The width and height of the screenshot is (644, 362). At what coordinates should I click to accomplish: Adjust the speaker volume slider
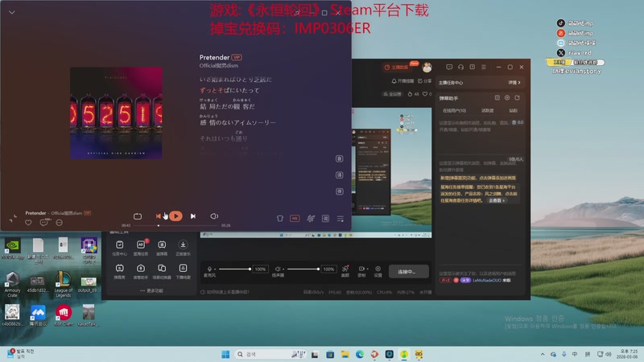pos(303,269)
